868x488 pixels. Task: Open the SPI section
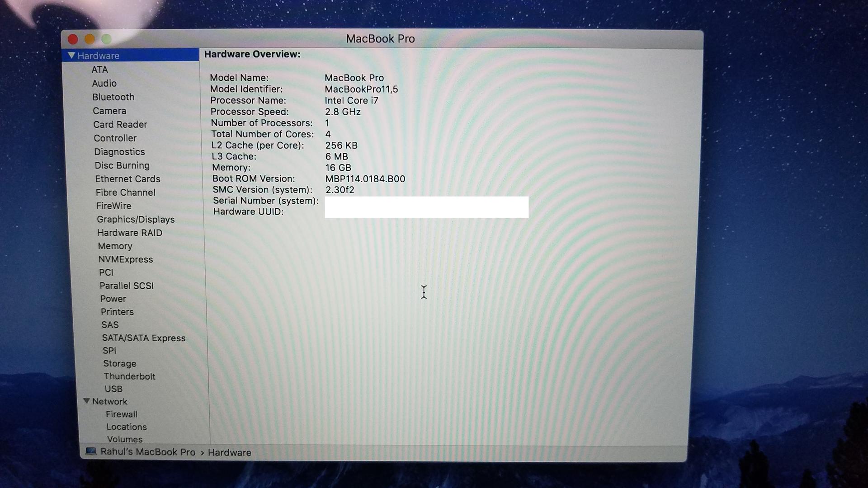(x=109, y=351)
